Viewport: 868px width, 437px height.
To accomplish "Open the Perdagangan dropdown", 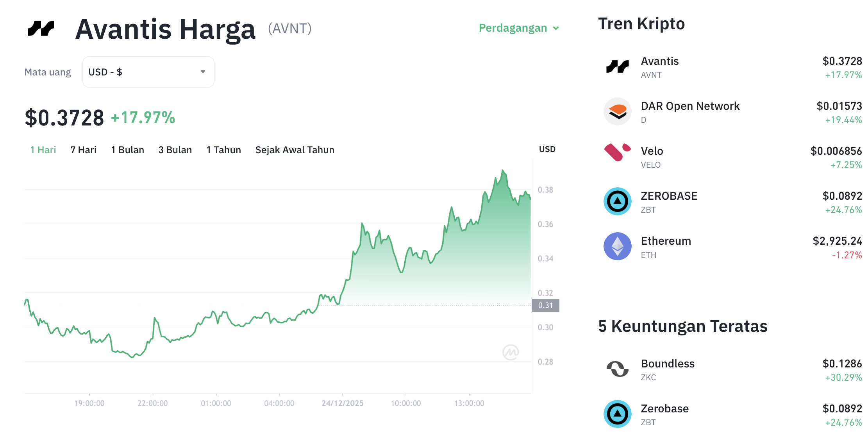I will (x=513, y=28).
